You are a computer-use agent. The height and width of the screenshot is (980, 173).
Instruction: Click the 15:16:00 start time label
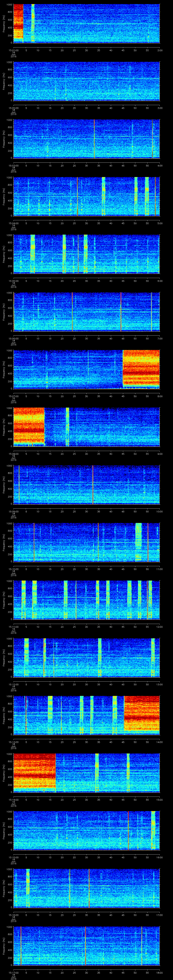[x=13, y=915]
